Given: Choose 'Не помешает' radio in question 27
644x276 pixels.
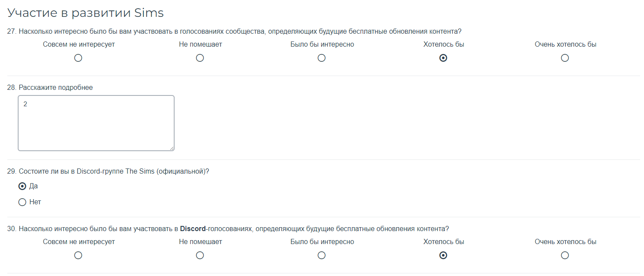Looking at the screenshot, I should [200, 58].
